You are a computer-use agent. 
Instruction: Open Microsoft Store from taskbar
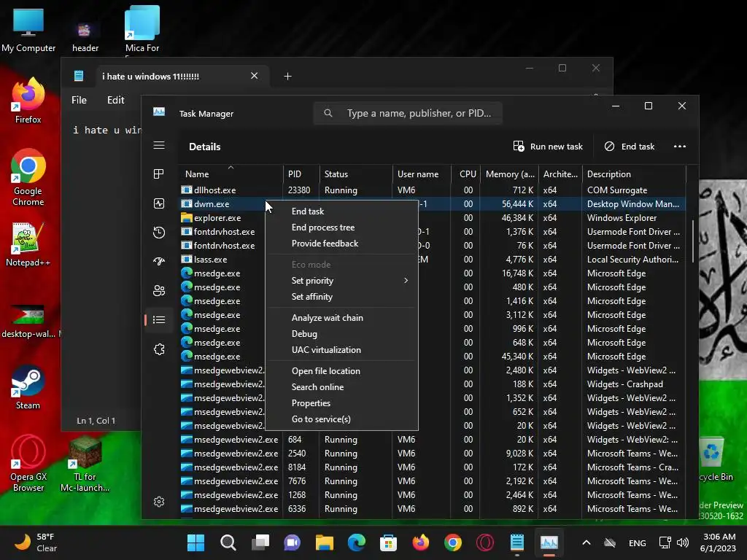[x=388, y=542]
